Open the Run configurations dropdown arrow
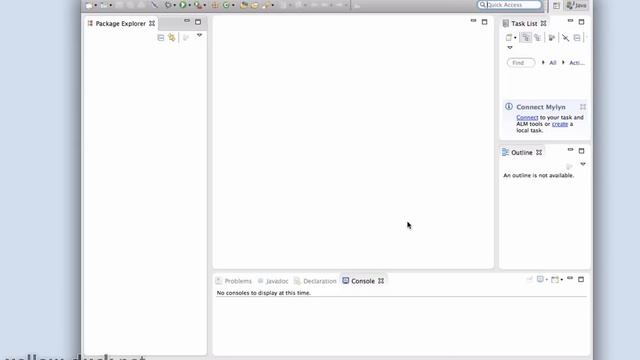This screenshot has width=640, height=360. [190, 5]
